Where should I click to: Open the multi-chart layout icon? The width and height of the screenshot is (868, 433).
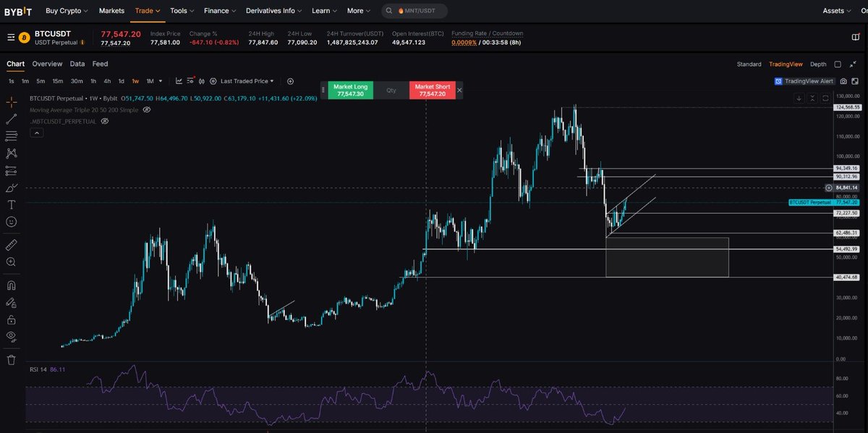[x=855, y=81]
